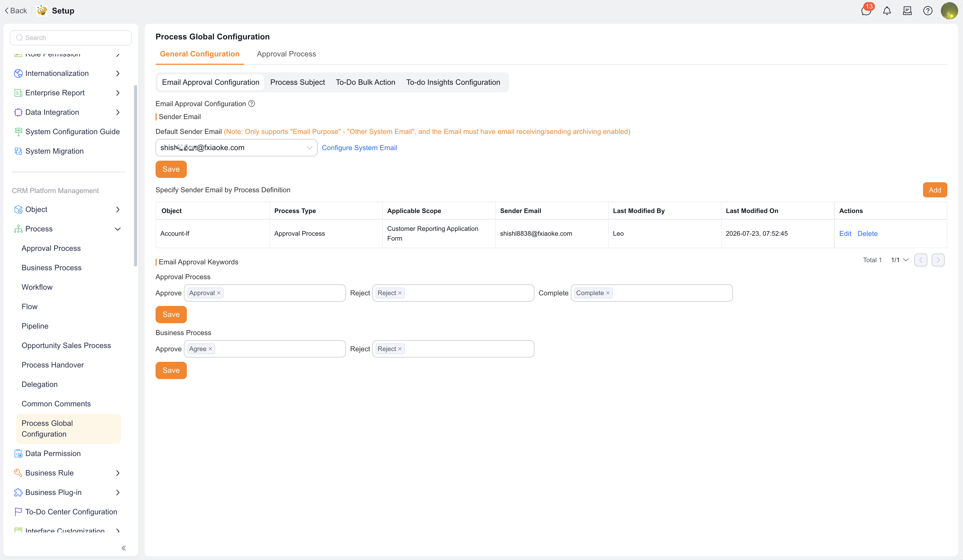Save the default sender email
Viewport: 963px width, 560px height.
pos(171,169)
